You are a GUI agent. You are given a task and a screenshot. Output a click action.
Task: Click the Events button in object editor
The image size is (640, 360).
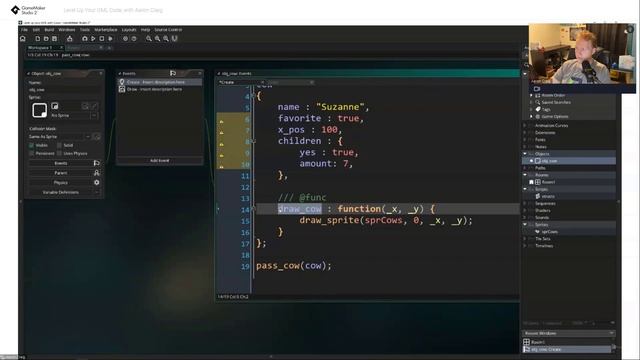point(61,163)
